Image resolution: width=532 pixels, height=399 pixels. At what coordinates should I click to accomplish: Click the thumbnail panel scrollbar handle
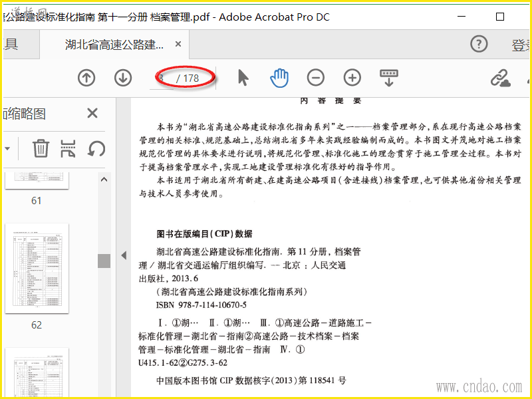pos(104,261)
